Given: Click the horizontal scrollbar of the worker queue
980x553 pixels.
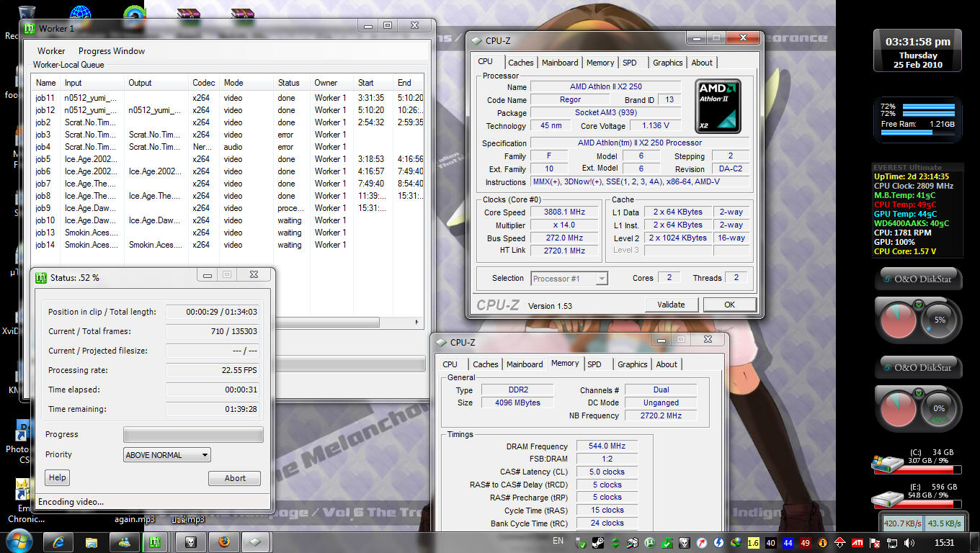Looking at the screenshot, I should pos(228,322).
